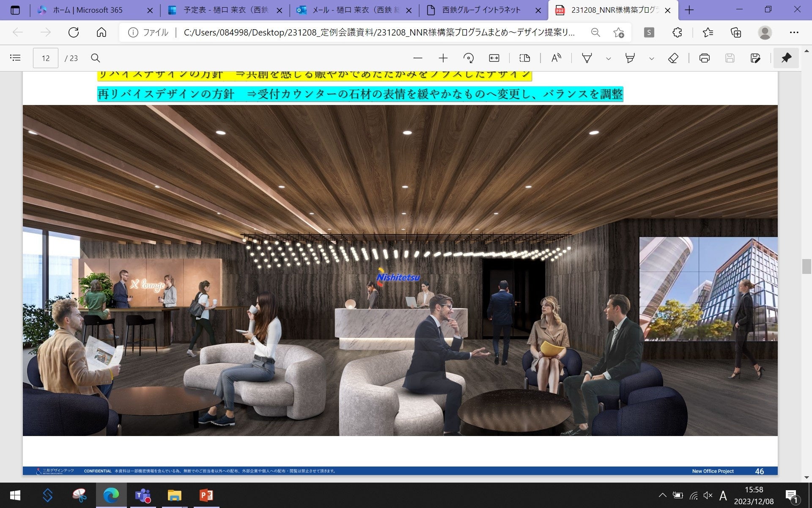Click scrollbar down arrow
This screenshot has height=508, width=812.
(x=807, y=478)
